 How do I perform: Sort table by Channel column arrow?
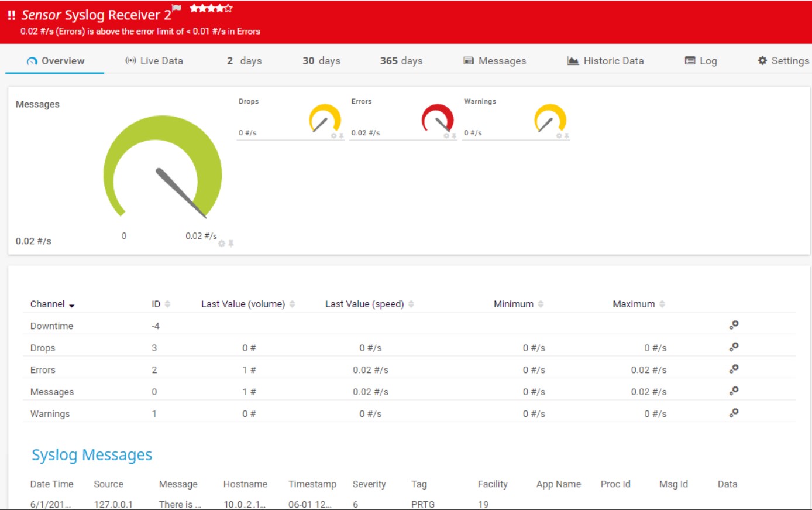pyautogui.click(x=72, y=306)
